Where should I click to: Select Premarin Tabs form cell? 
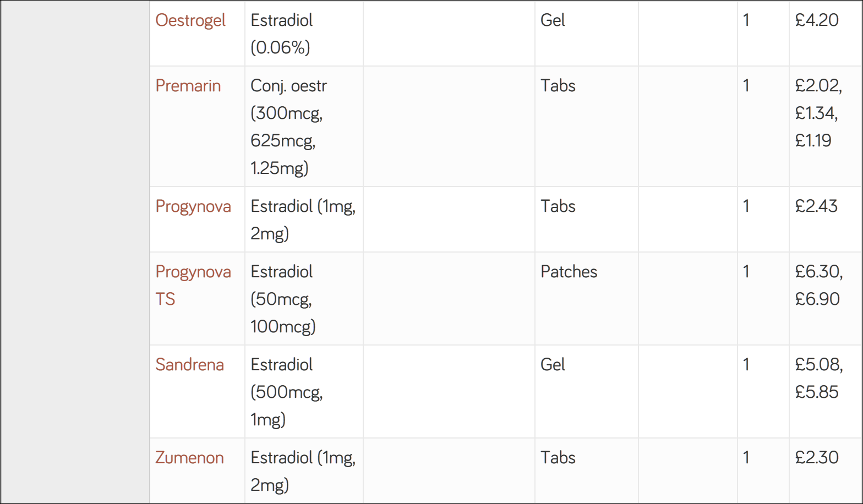tap(587, 127)
